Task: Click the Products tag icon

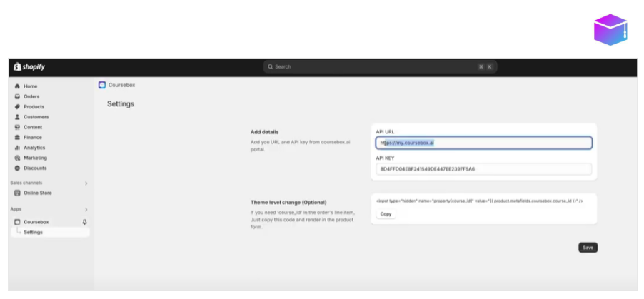Action: pyautogui.click(x=17, y=107)
